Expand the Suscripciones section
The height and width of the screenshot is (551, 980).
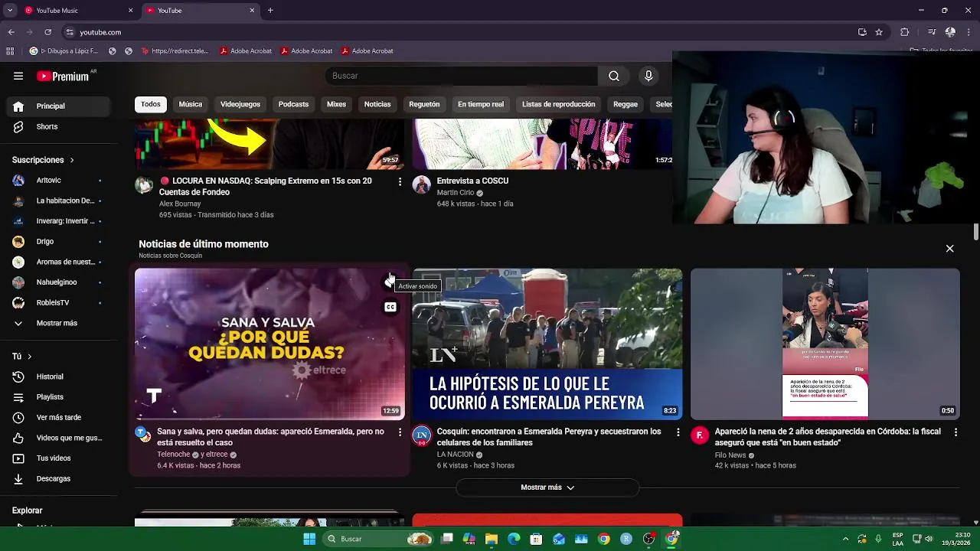coord(43,160)
